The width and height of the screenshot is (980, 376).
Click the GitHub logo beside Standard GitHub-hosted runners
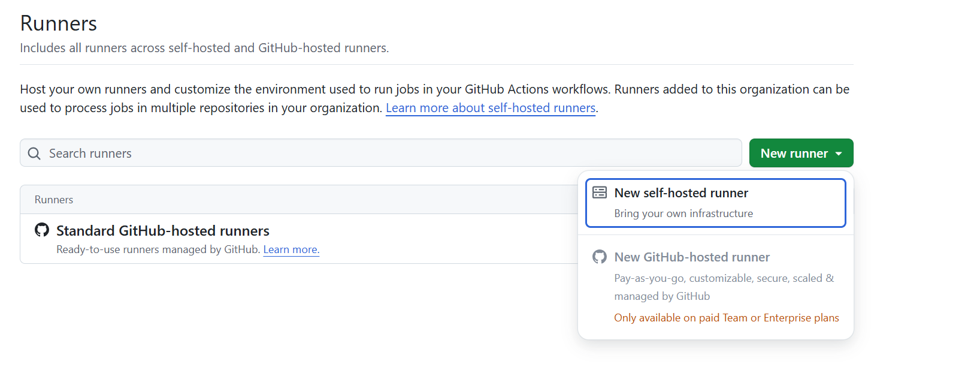[x=42, y=230]
